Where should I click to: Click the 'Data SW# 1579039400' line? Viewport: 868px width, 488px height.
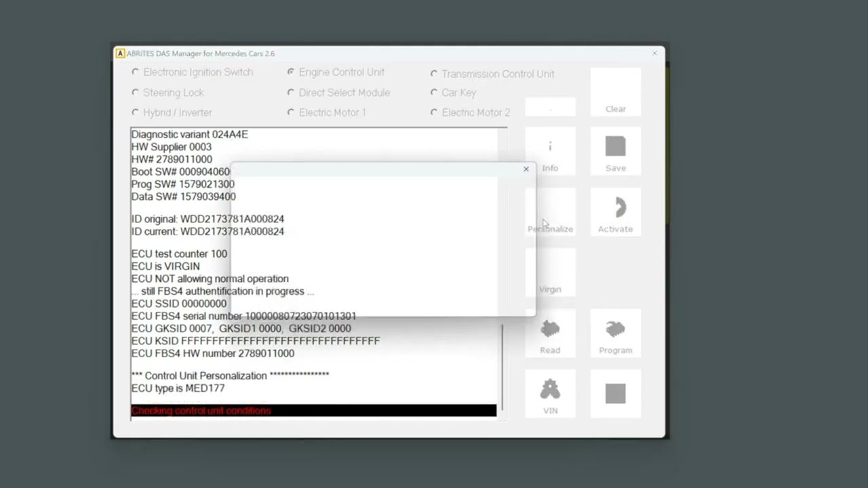click(183, 197)
